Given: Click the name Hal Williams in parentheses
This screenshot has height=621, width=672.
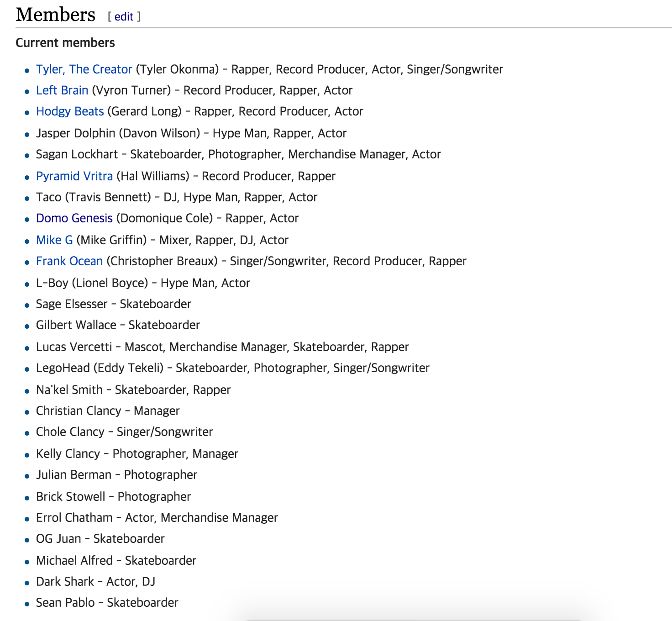Looking at the screenshot, I should [153, 176].
